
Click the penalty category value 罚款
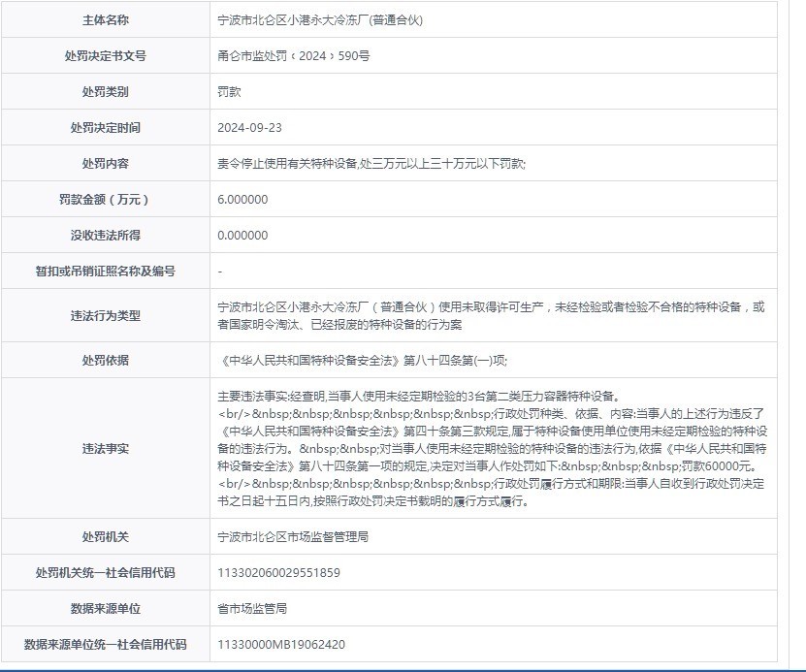tap(229, 92)
